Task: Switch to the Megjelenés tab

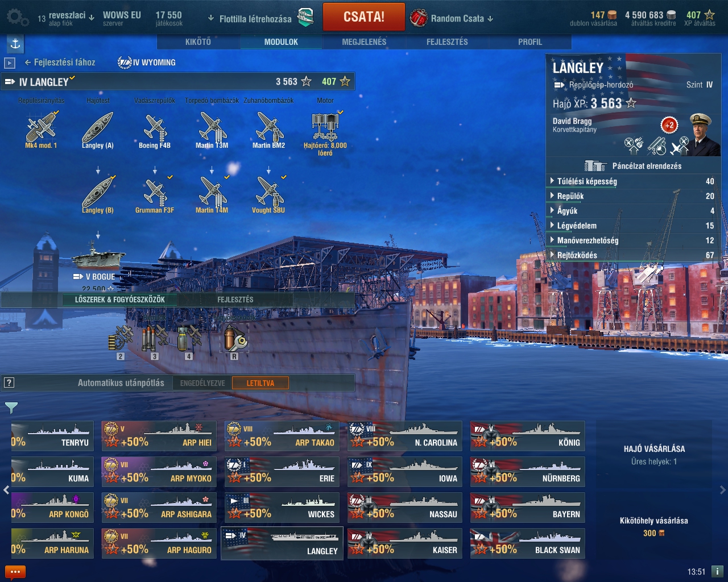Action: click(x=364, y=42)
